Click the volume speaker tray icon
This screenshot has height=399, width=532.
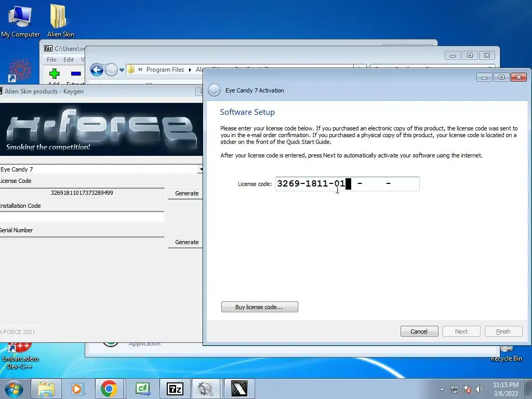(480, 389)
